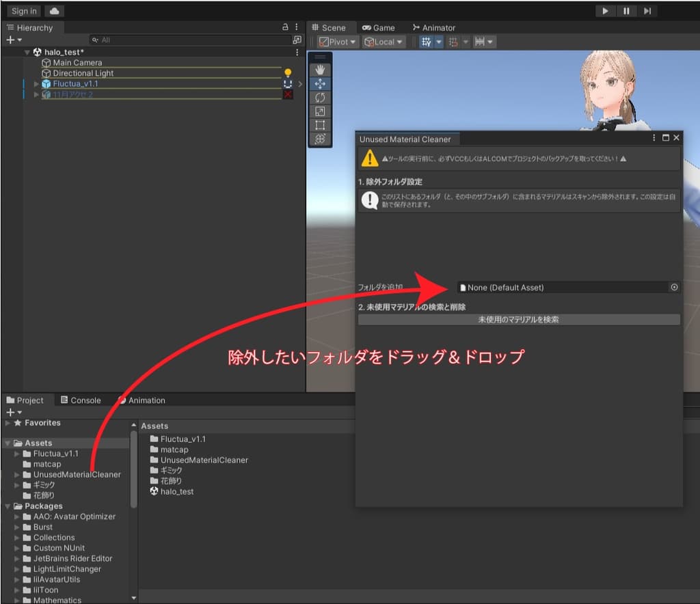Click the 未使用のマテリアルを検索 button
Screen dimensions: 700x604
[x=519, y=320]
